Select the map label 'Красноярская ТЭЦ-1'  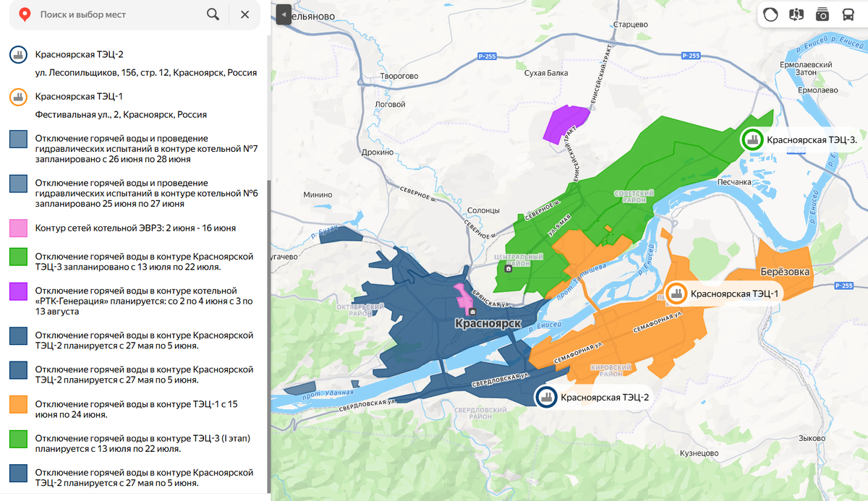point(734,294)
